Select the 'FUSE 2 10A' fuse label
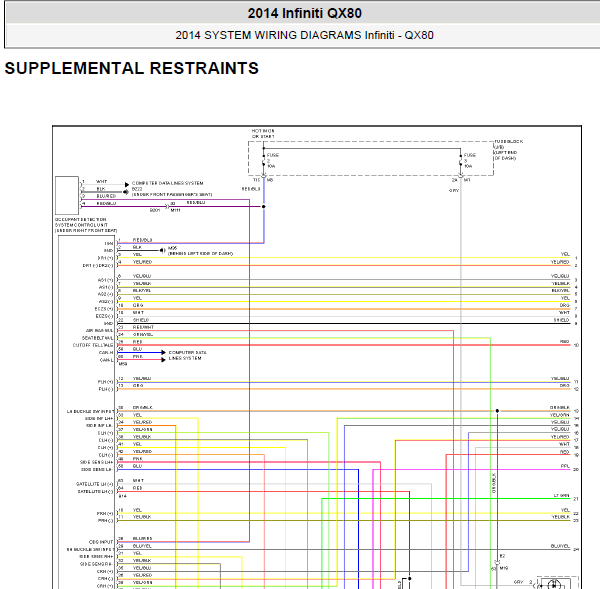 pos(272,161)
